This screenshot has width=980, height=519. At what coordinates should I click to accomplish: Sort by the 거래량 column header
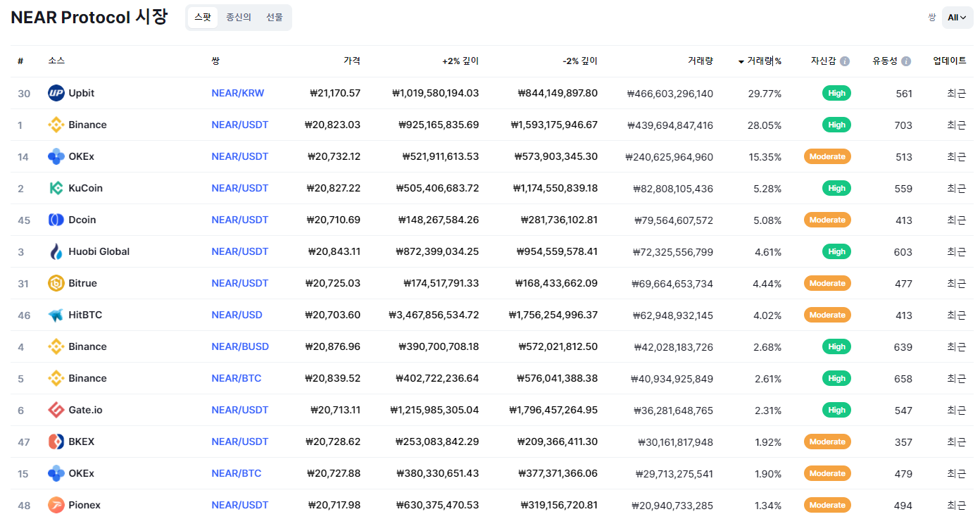(701, 61)
